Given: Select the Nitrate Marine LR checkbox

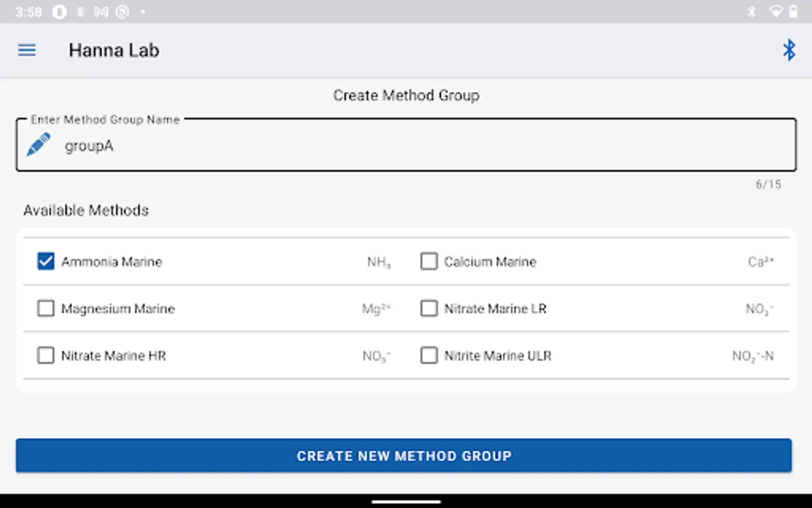Looking at the screenshot, I should coord(429,308).
